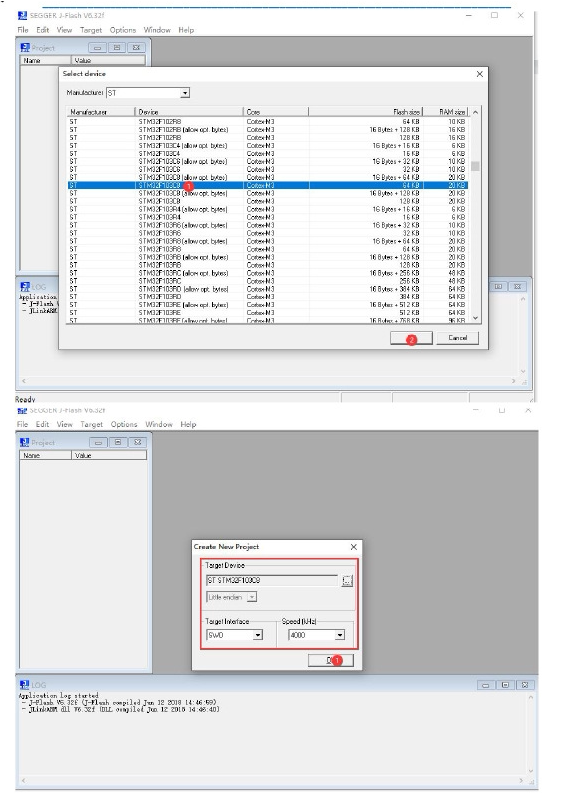The width and height of the screenshot is (563, 797).
Task: Close the LOG panel showing the application log text
Action: pos(525,685)
